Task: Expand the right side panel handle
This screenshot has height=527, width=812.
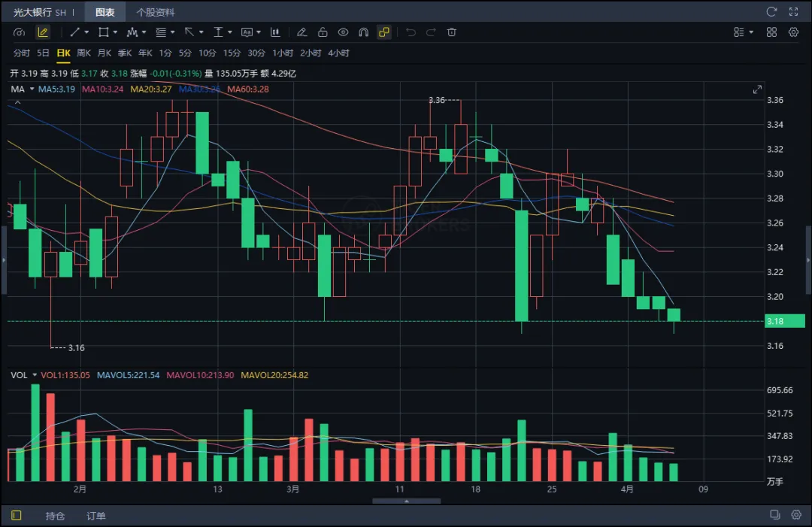Action: click(808, 260)
